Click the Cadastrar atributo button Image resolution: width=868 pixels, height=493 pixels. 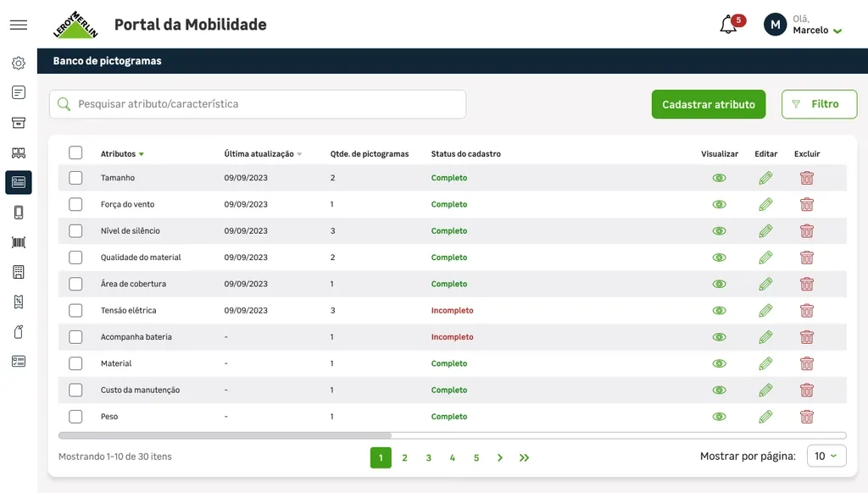pyautogui.click(x=709, y=104)
